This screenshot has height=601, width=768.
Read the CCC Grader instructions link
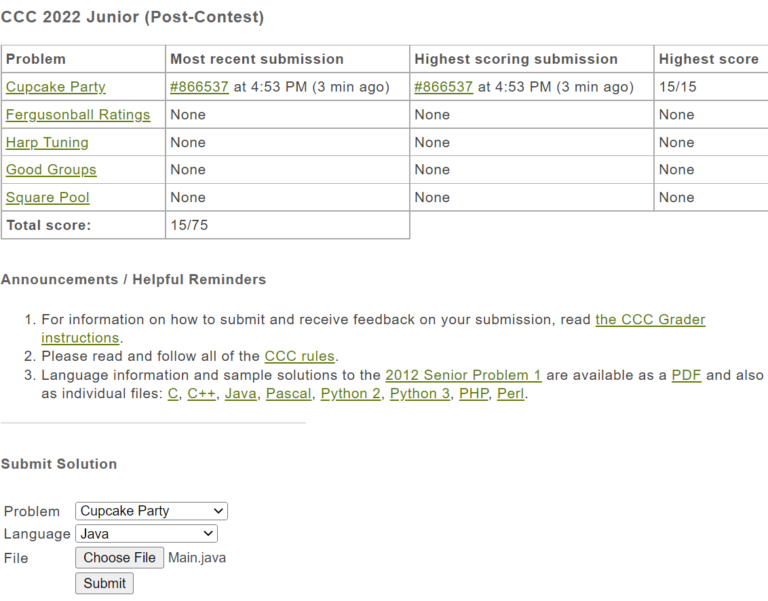tap(650, 320)
